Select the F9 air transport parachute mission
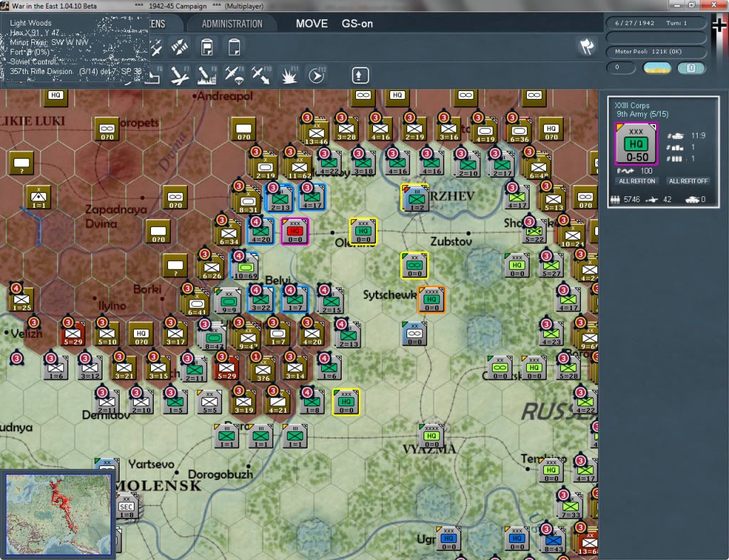The height and width of the screenshot is (560, 729). coord(234,75)
